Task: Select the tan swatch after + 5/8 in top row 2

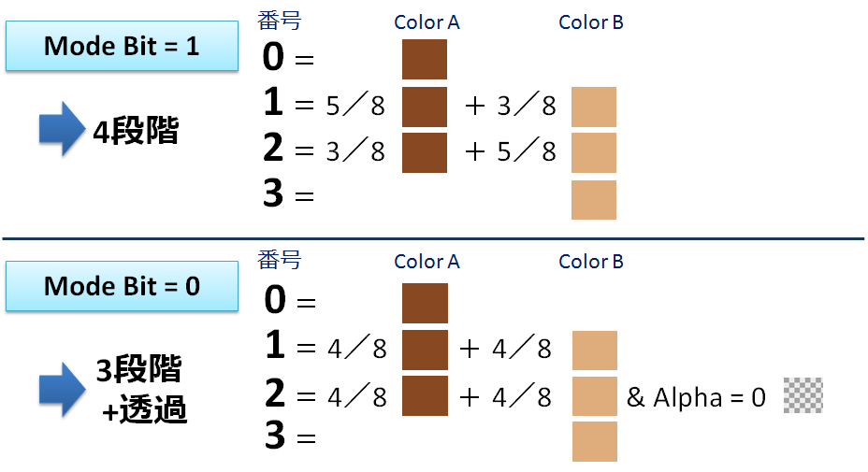Action: click(594, 152)
